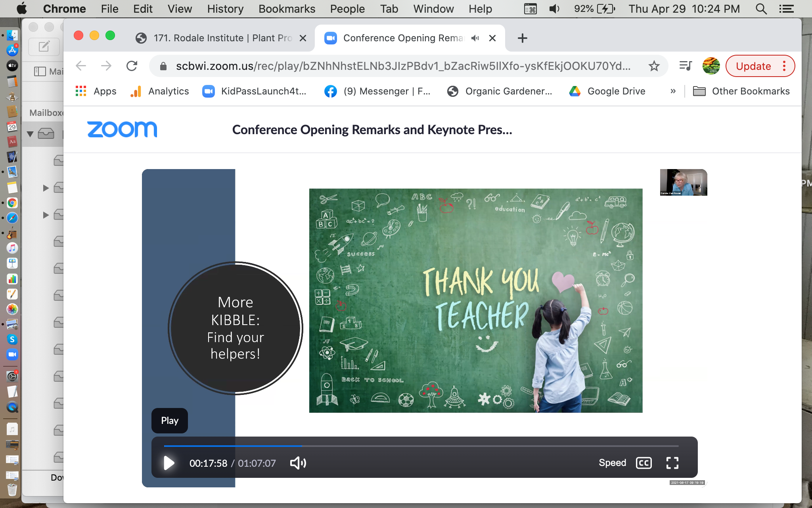Open Chrome media controls icon

(x=686, y=66)
